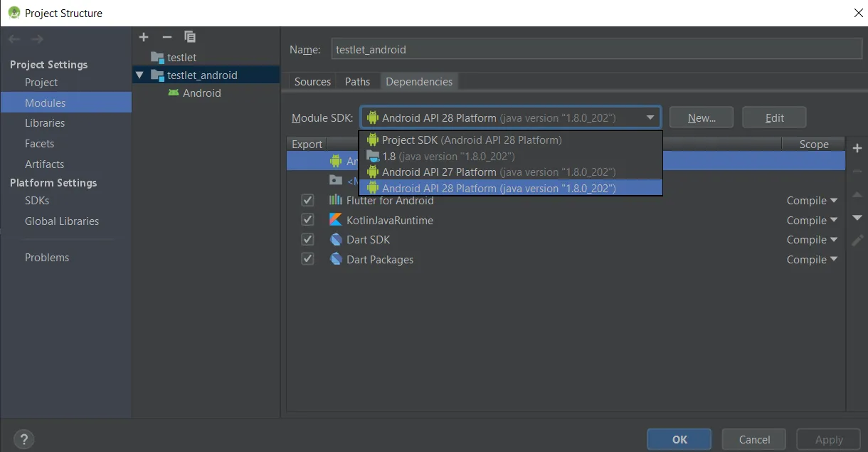Screen dimensions: 868x452
Task: Toggle export checkbox for Dart Packages
Action: click(x=307, y=259)
